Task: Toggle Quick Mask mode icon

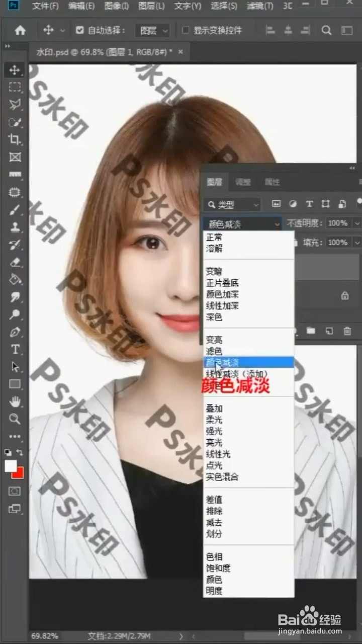Action: coord(15,491)
